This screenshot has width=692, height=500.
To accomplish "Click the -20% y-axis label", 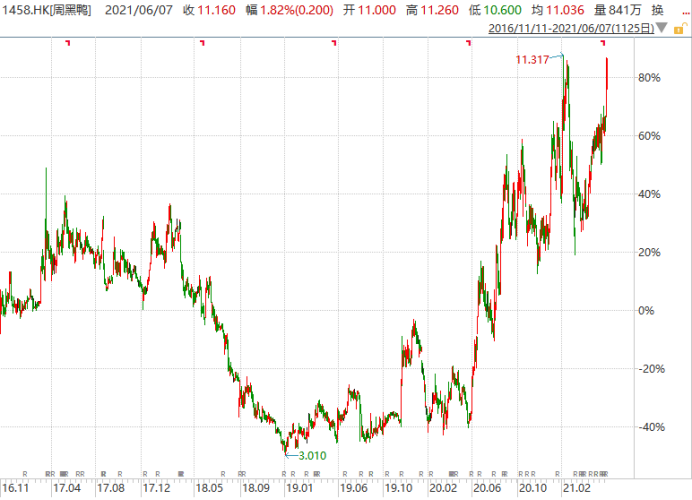I will (651, 369).
